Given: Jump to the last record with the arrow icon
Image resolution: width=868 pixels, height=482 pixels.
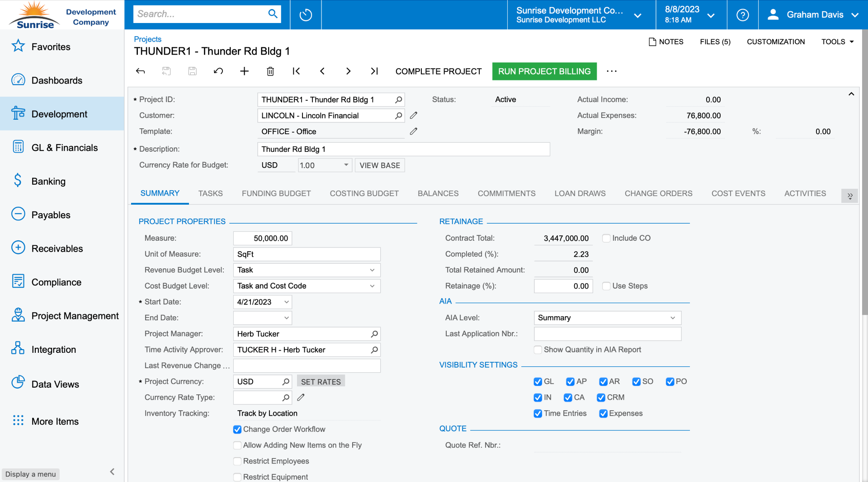Looking at the screenshot, I should 374,71.
